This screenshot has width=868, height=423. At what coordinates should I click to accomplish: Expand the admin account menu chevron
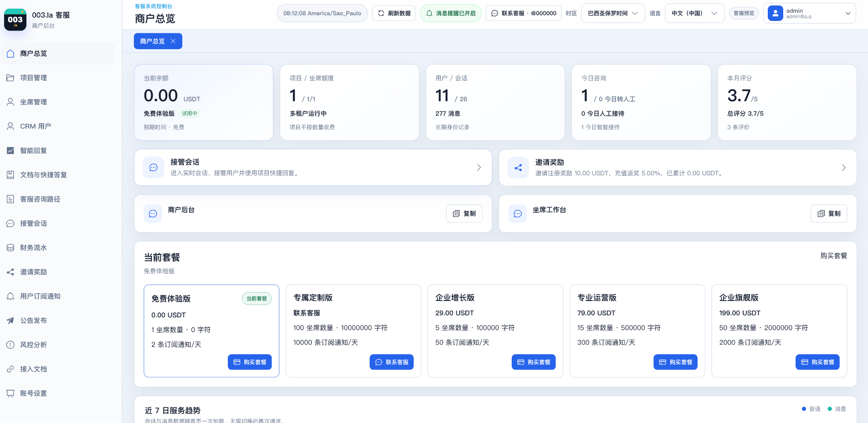point(848,13)
